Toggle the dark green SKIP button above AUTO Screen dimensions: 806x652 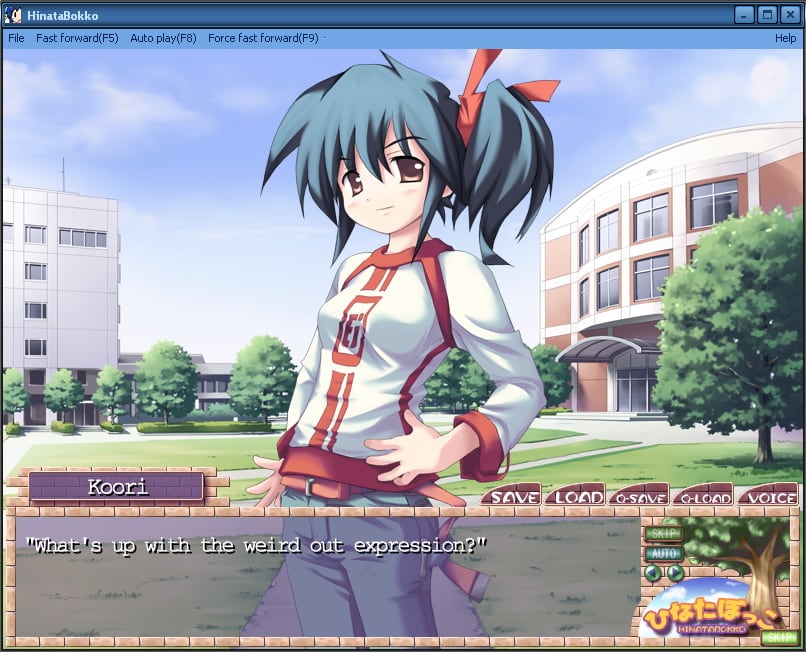tap(662, 534)
